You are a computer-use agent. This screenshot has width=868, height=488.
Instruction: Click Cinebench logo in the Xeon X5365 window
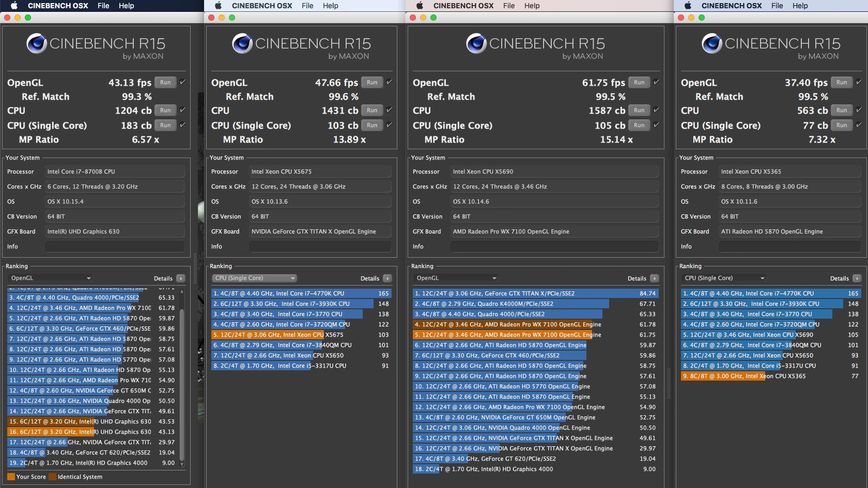(712, 43)
